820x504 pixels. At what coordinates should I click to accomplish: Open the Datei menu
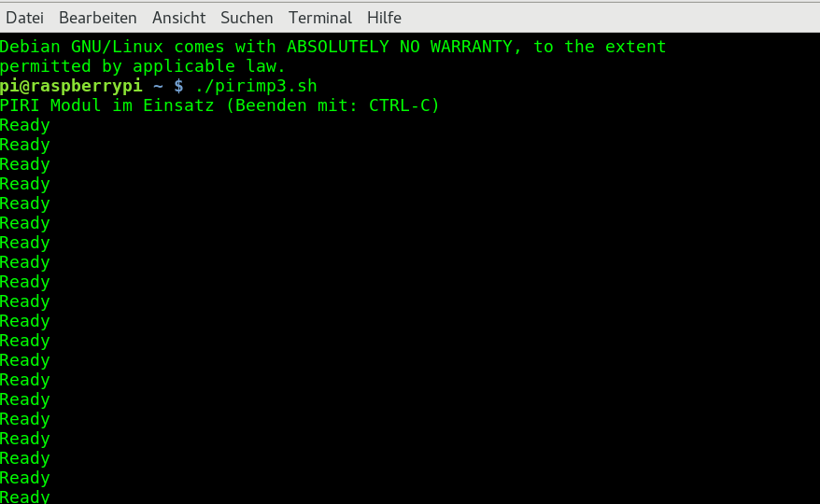point(24,18)
